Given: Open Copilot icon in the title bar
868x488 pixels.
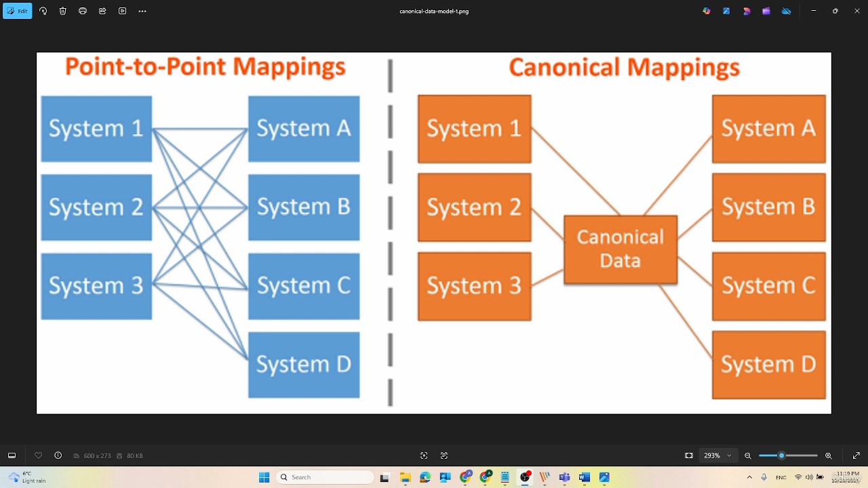Looking at the screenshot, I should tap(707, 11).
